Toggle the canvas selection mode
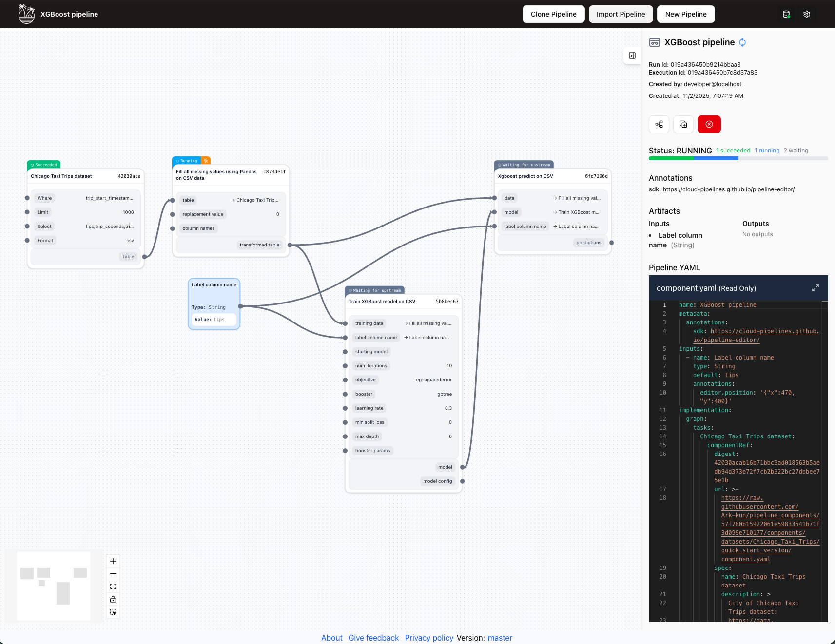The width and height of the screenshot is (835, 644). [x=113, y=612]
